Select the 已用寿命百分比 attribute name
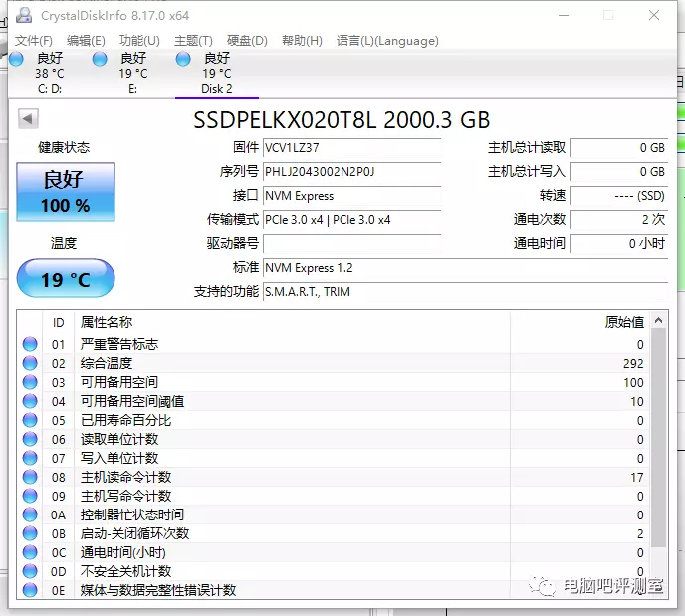685x616 pixels. (x=125, y=420)
